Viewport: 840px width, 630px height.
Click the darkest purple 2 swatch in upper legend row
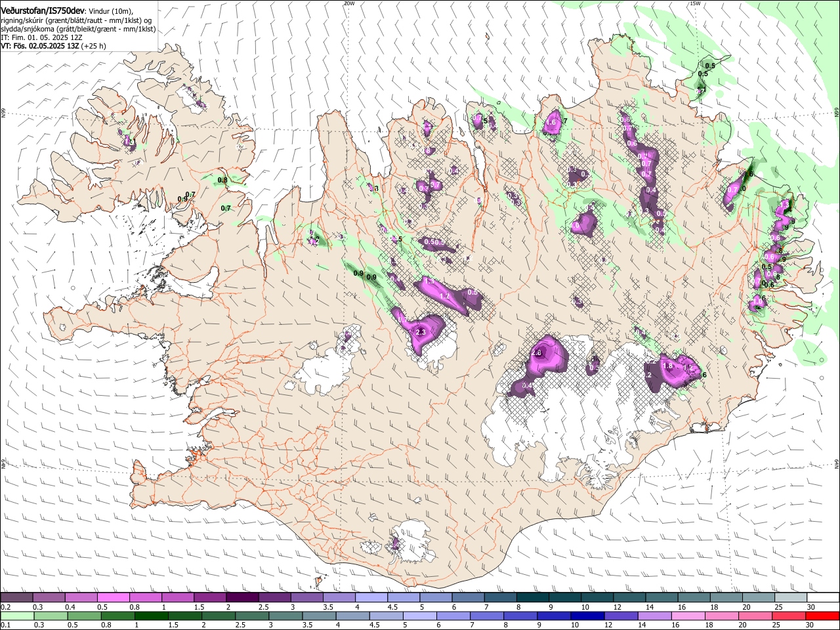[x=242, y=598]
